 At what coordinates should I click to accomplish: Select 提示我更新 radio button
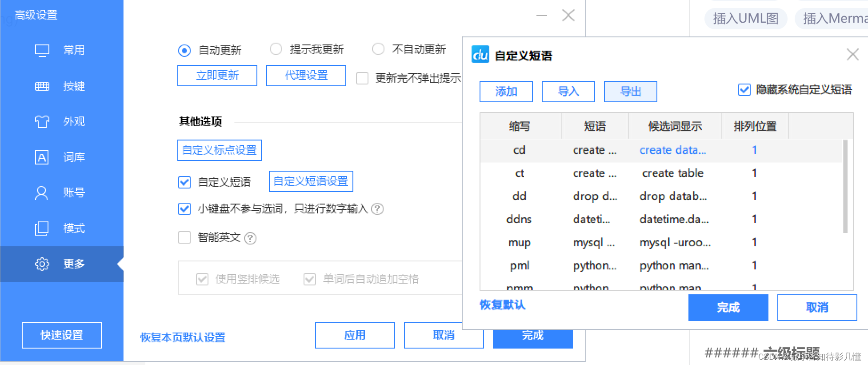(276, 49)
